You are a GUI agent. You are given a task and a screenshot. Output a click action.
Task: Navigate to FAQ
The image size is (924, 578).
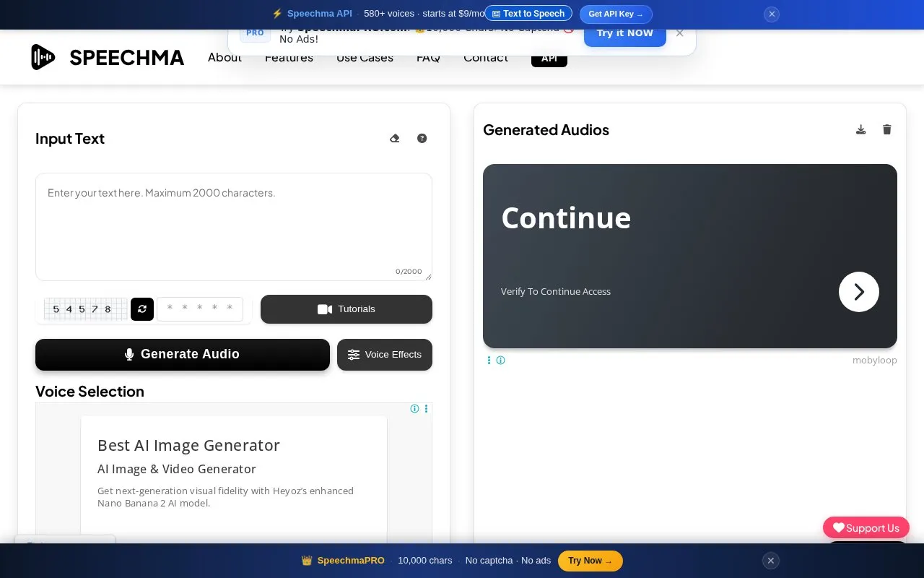tap(428, 58)
